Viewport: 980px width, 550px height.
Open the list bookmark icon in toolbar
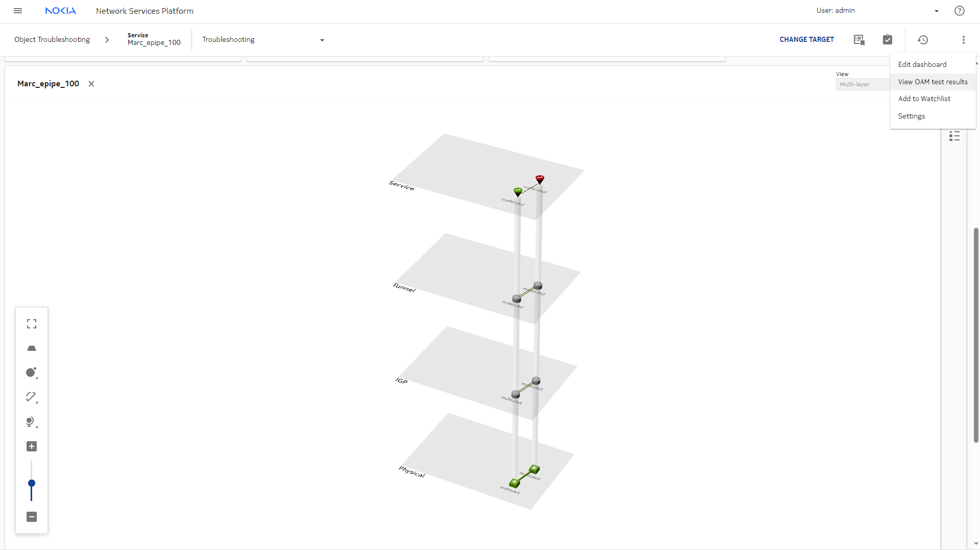858,40
